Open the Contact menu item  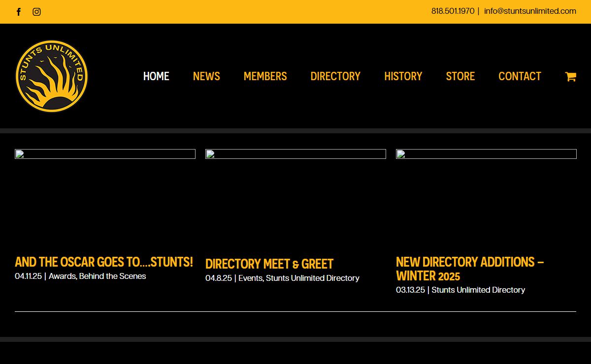pos(520,76)
